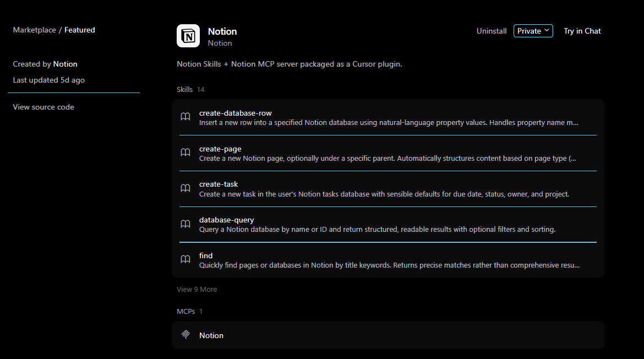This screenshot has height=359, width=644.
Task: Open View source code link
Action: [x=43, y=107]
